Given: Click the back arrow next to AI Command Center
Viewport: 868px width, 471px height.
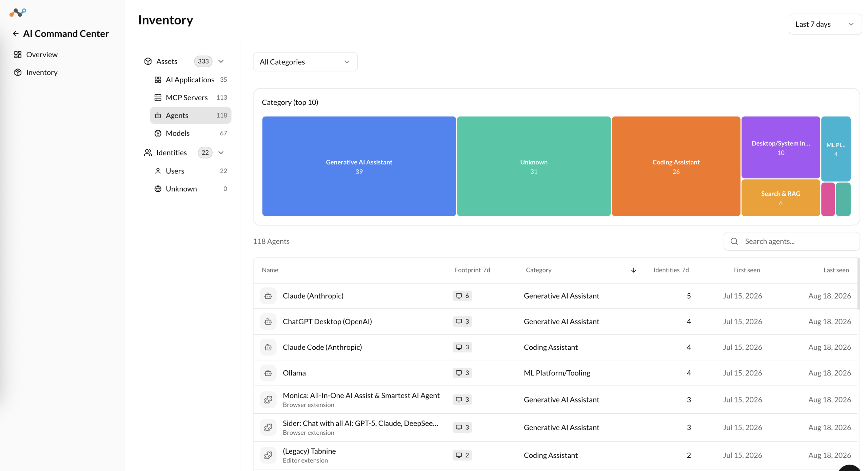Looking at the screenshot, I should [x=16, y=34].
